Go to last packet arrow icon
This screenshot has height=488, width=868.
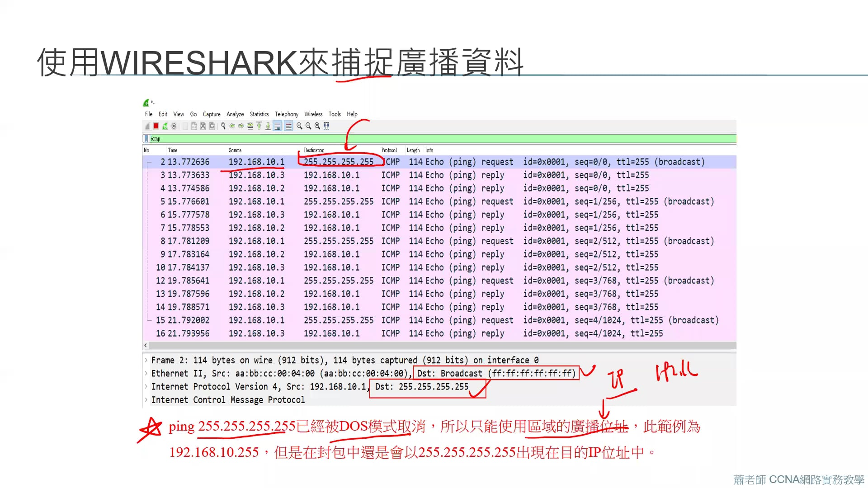click(268, 126)
